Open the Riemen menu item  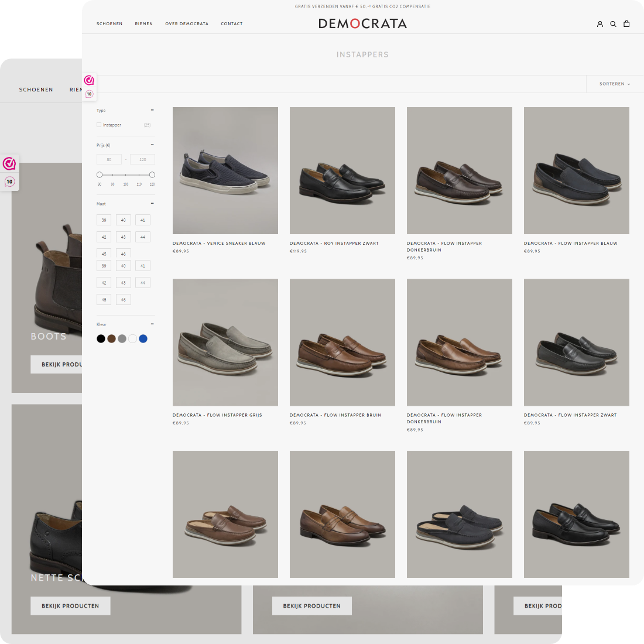click(x=144, y=24)
